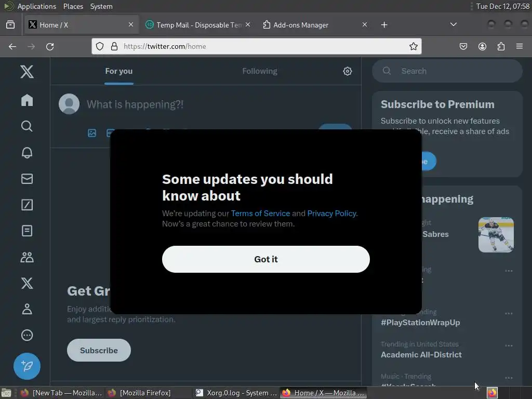
Task: Click the X logo at top of sidebar
Action: pos(27,72)
